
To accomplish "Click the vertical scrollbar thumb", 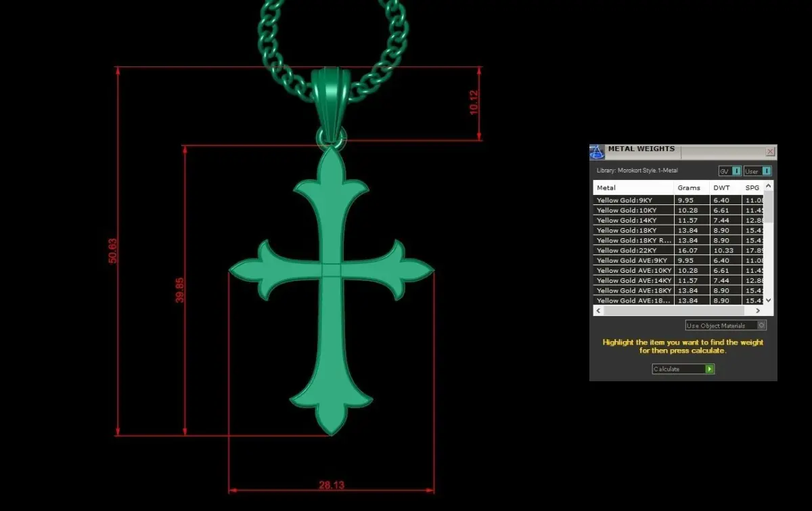I will coord(768,206).
